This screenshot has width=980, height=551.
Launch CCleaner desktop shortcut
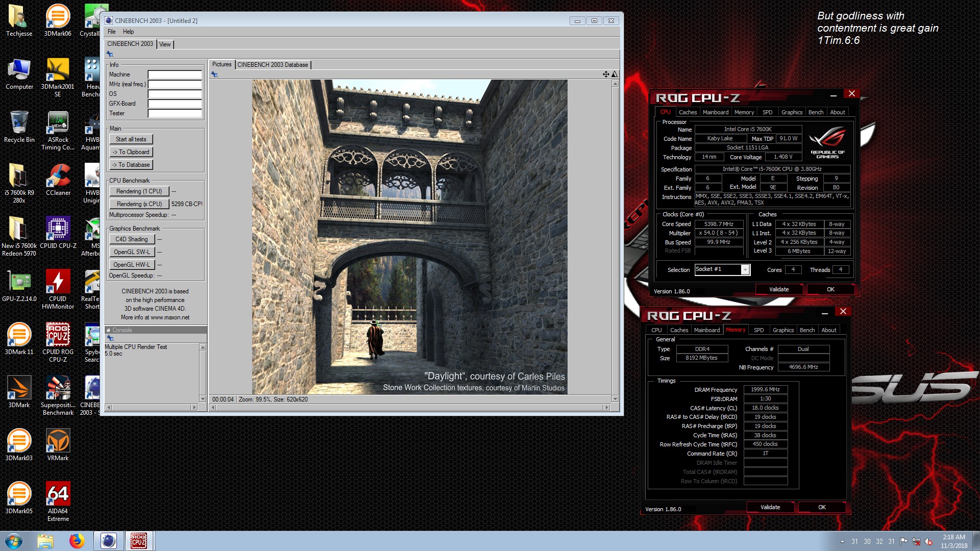tap(58, 180)
